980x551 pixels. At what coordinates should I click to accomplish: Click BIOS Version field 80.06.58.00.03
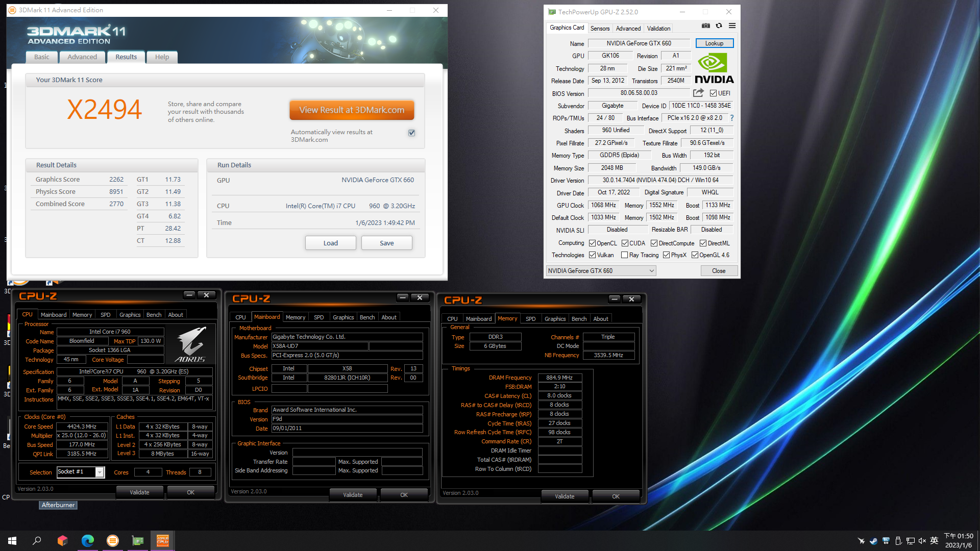pyautogui.click(x=639, y=93)
